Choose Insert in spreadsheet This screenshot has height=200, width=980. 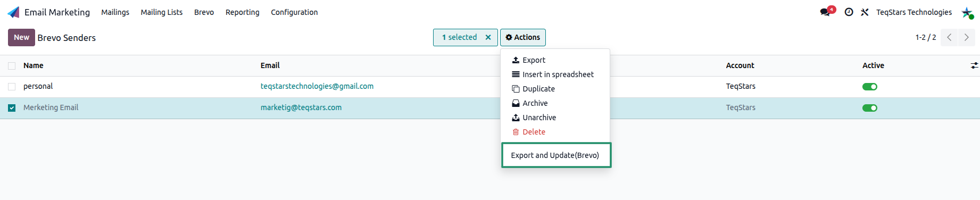click(x=555, y=74)
